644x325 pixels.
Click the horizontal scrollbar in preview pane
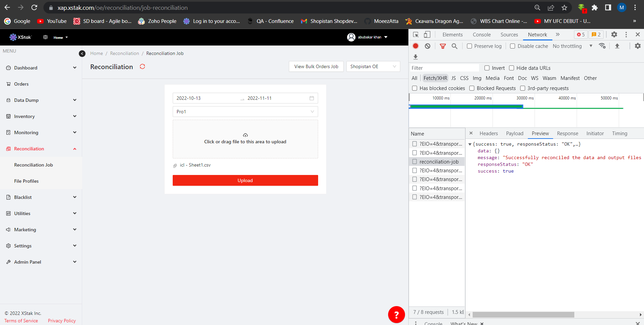coord(523,315)
